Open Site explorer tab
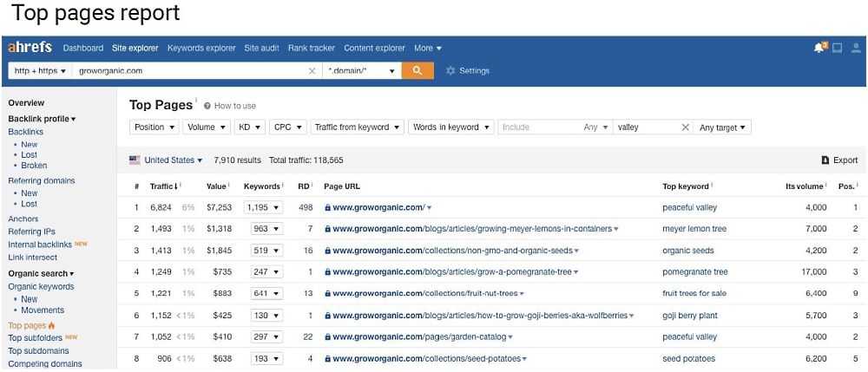 135,48
